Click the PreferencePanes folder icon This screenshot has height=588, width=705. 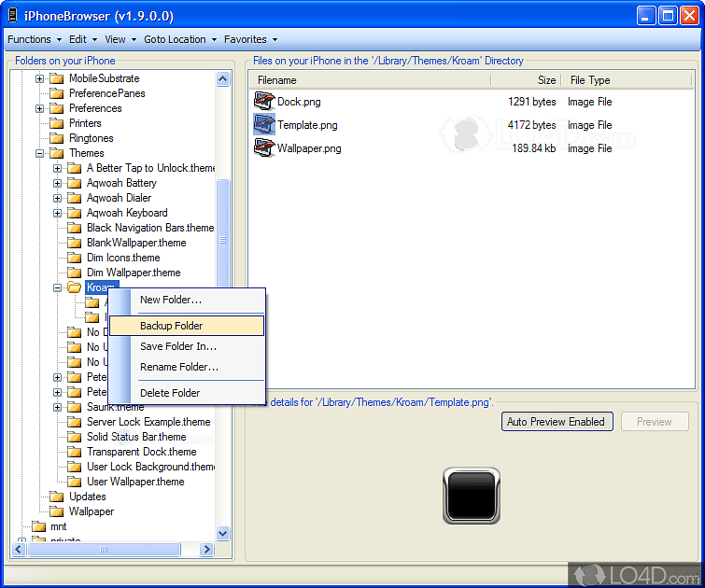tap(57, 93)
